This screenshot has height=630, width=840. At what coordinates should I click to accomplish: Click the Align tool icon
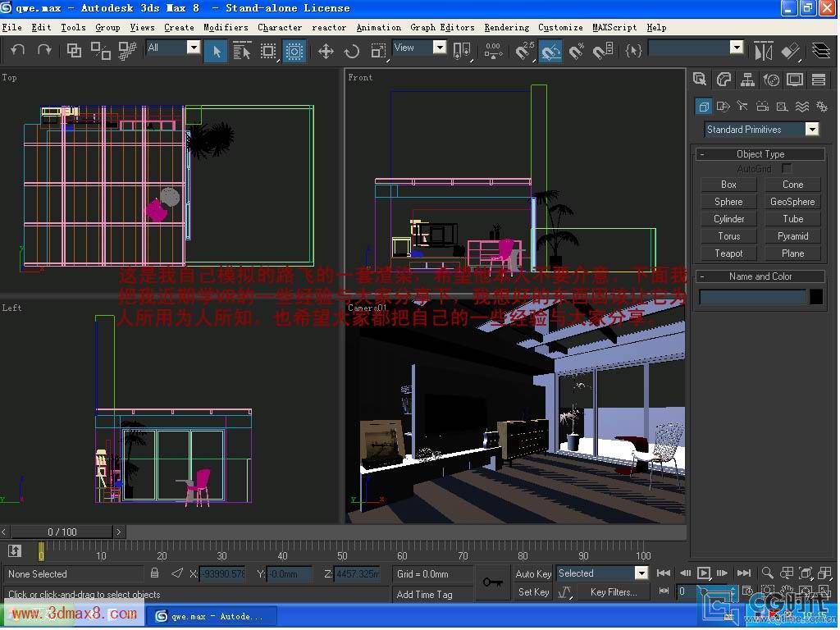tap(790, 52)
